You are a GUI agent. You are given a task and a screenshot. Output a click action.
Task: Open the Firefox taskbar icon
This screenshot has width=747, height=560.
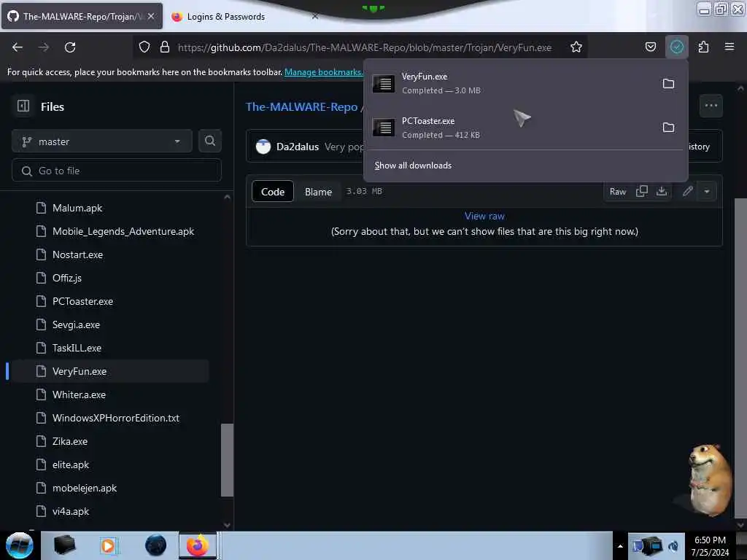click(x=198, y=545)
